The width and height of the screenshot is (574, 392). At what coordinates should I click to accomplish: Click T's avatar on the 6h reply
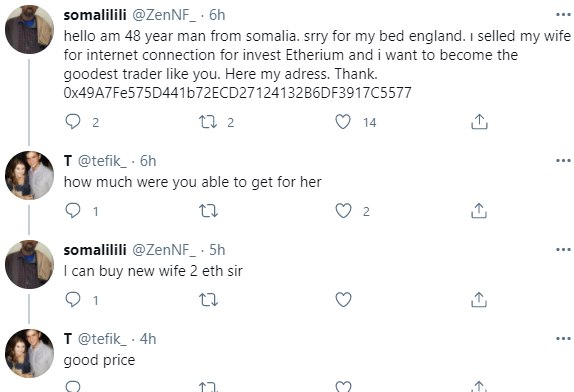29,175
